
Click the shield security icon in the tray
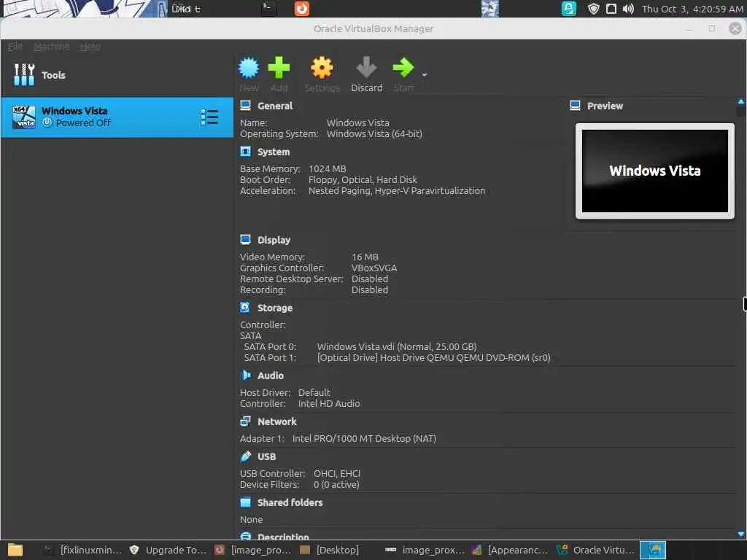(593, 9)
